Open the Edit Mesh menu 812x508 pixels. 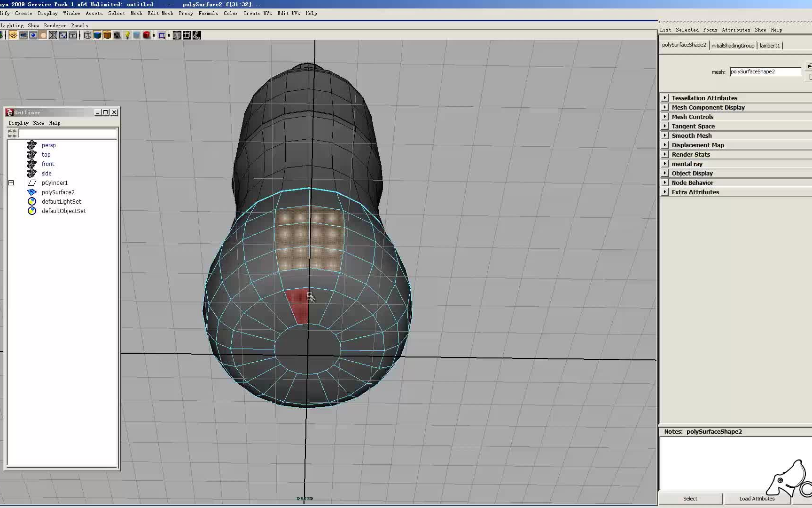click(160, 13)
